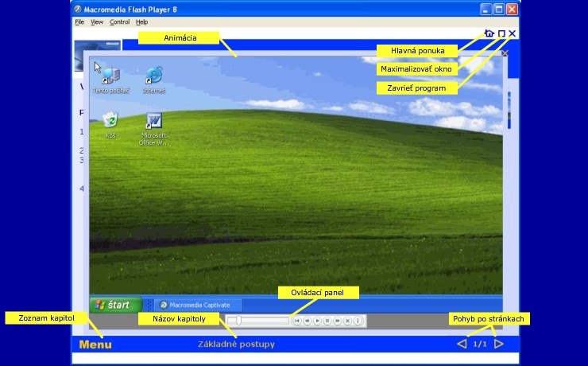Click the step-back playback button
The height and width of the screenshot is (366, 588).
pyautogui.click(x=308, y=321)
